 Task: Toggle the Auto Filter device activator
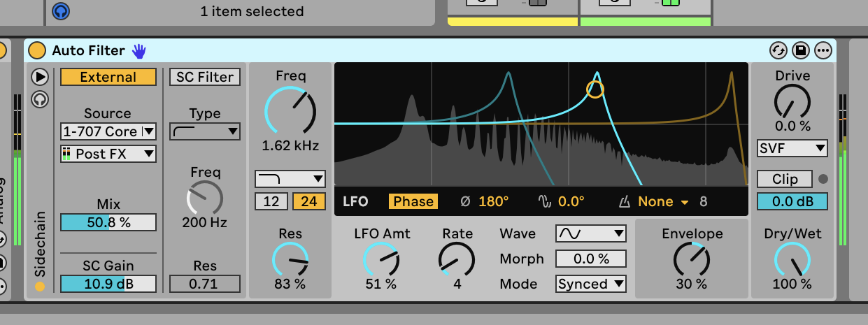pyautogui.click(x=37, y=50)
